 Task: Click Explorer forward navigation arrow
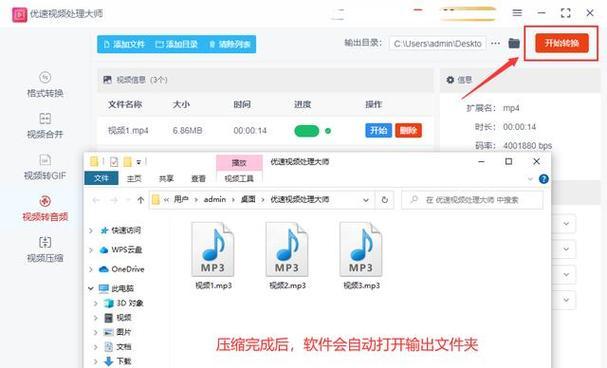click(x=114, y=200)
